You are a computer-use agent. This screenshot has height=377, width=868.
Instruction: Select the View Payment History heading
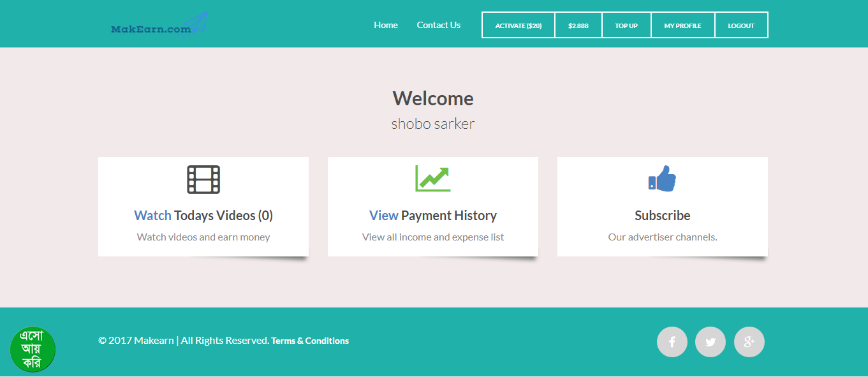point(432,216)
